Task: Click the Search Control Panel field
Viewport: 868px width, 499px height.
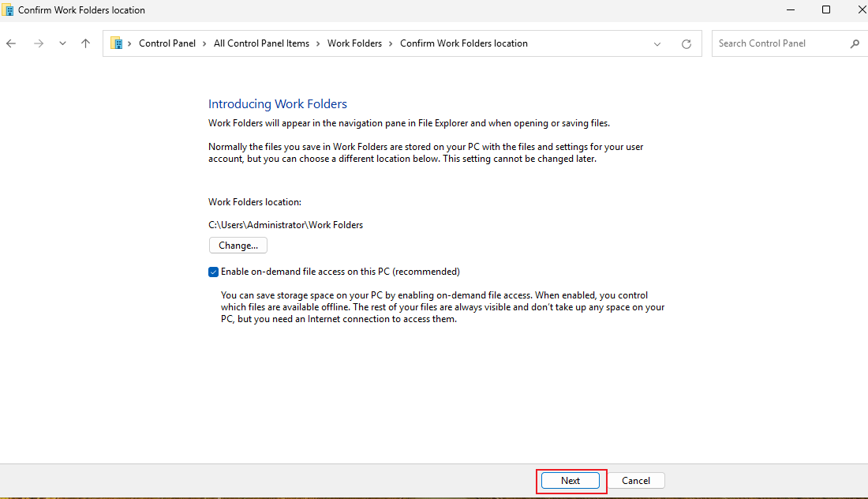Action: 780,43
